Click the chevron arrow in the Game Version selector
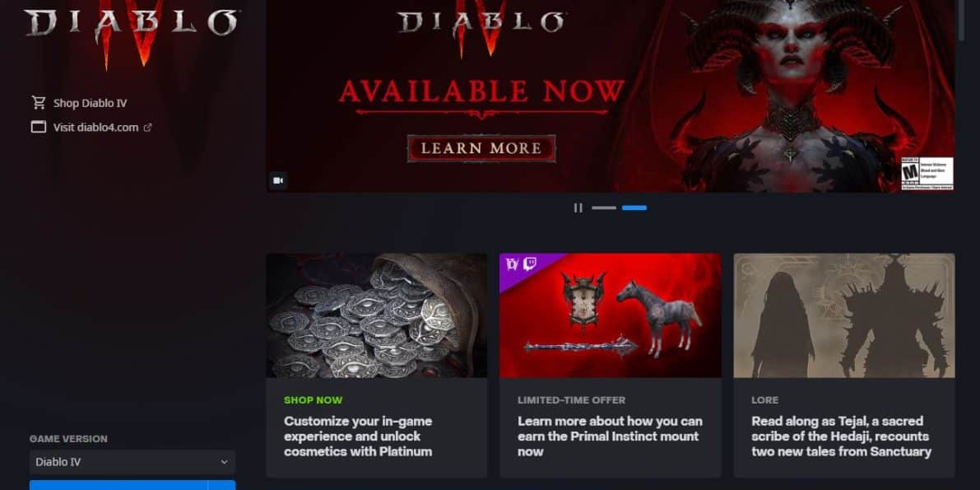 click(224, 462)
